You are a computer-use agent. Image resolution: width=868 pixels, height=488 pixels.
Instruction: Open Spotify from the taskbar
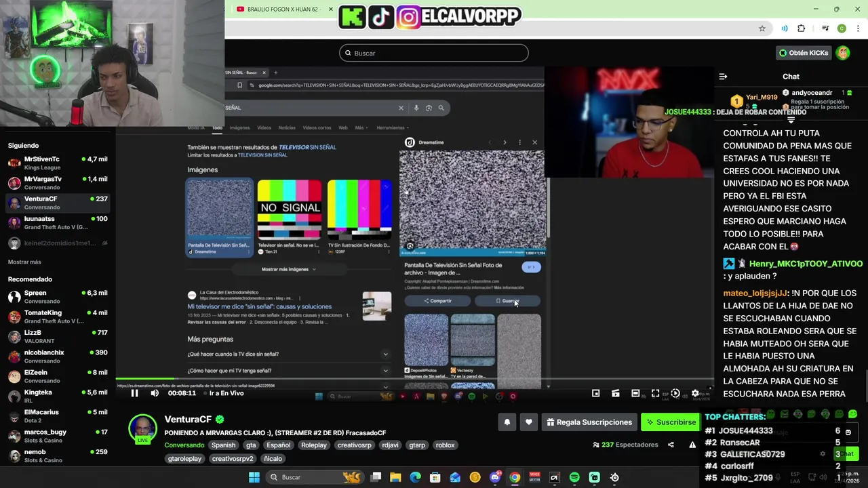click(x=574, y=477)
